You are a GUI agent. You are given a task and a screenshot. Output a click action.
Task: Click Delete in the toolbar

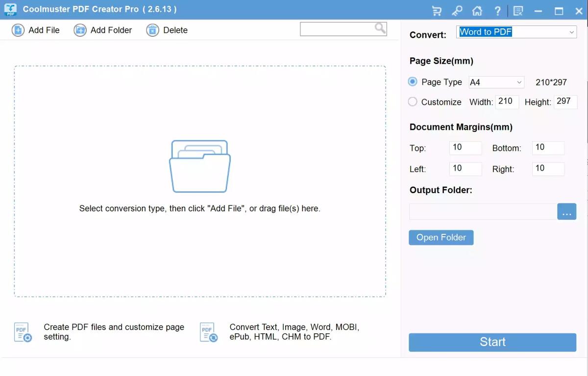point(167,30)
